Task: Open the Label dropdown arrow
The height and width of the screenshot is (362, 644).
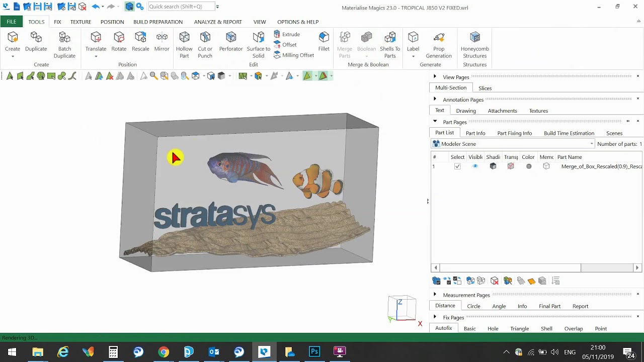Action: click(413, 56)
